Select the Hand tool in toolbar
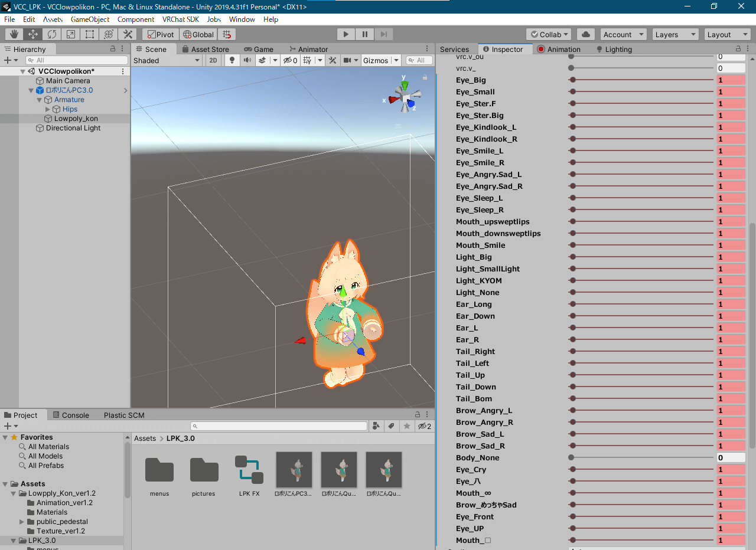 14,35
